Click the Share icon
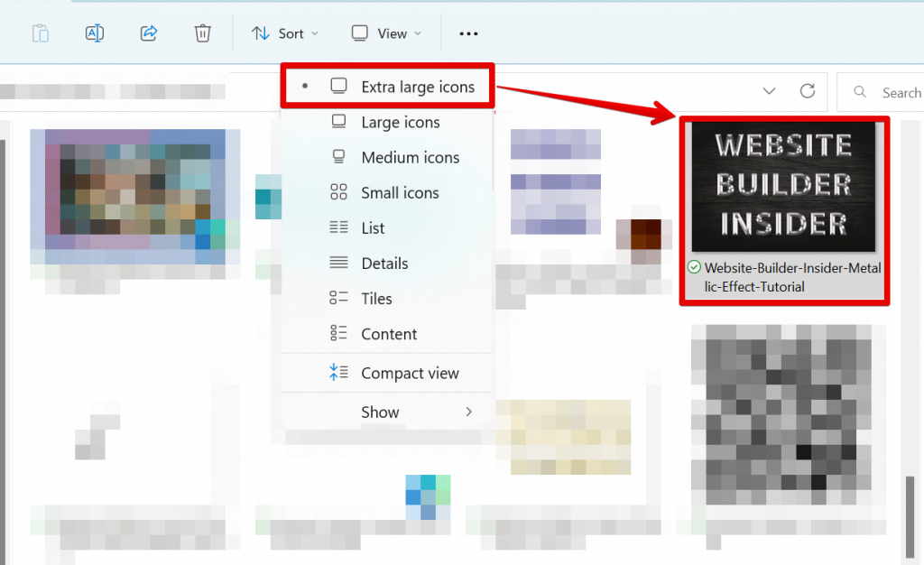The image size is (924, 565). click(x=148, y=32)
